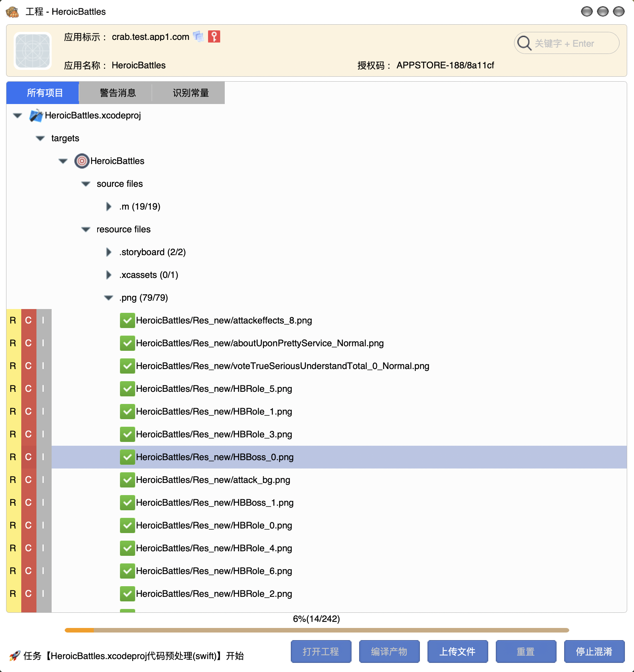Click the gray I marker for HBRole_5.png
Screen dimensions: 634x672
(44, 389)
